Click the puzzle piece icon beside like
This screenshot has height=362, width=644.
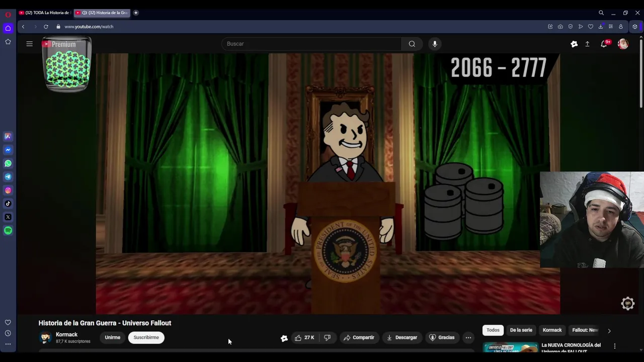coord(284,338)
